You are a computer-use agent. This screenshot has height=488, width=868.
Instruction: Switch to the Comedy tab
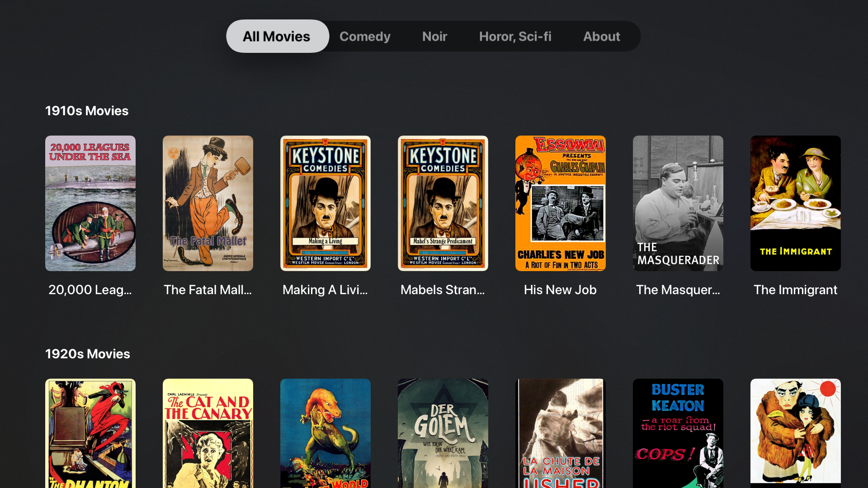[365, 36]
